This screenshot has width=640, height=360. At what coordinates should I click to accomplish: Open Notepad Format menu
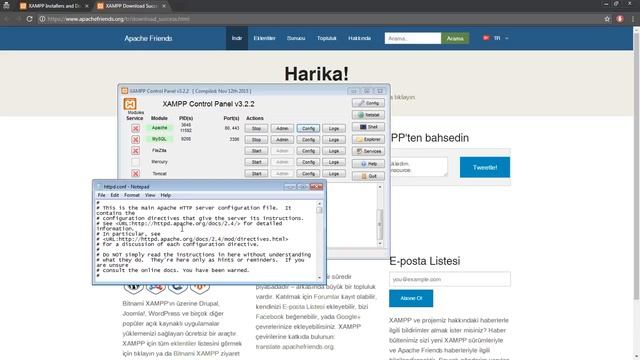[x=132, y=195]
